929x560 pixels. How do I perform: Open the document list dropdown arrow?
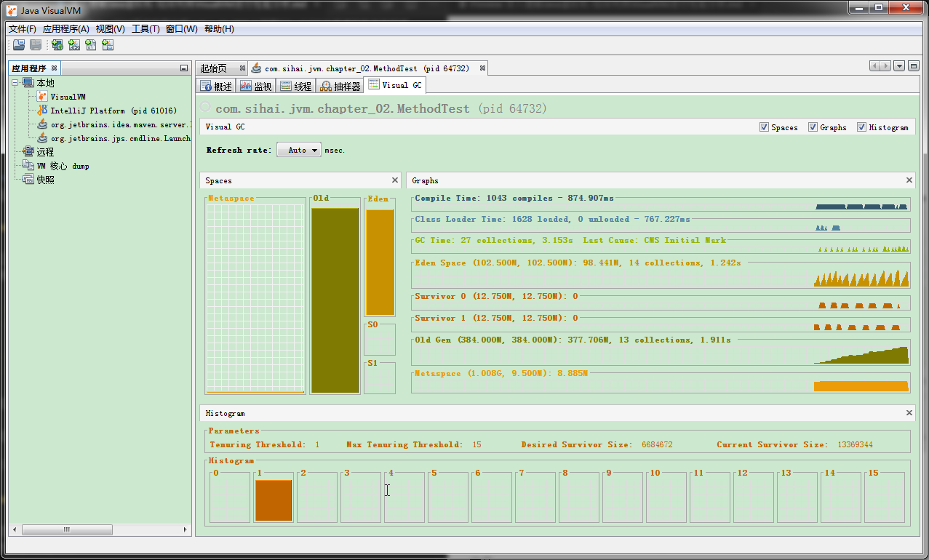(x=899, y=66)
